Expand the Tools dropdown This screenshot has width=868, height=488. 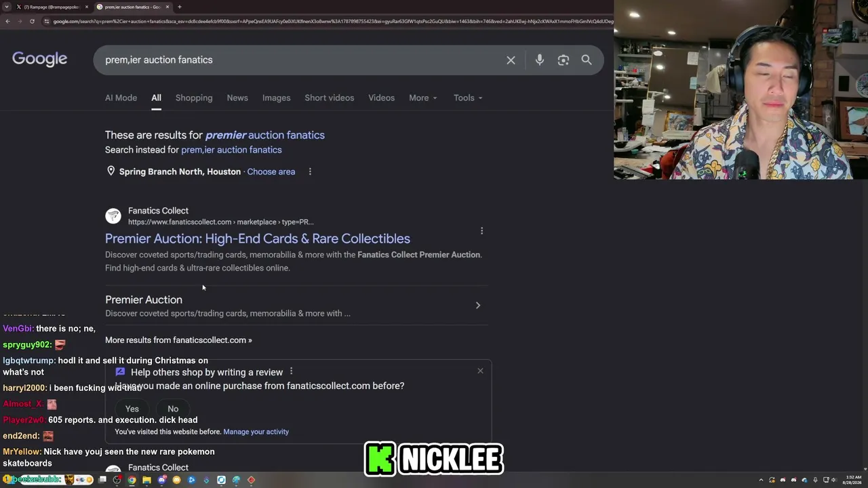tap(468, 98)
